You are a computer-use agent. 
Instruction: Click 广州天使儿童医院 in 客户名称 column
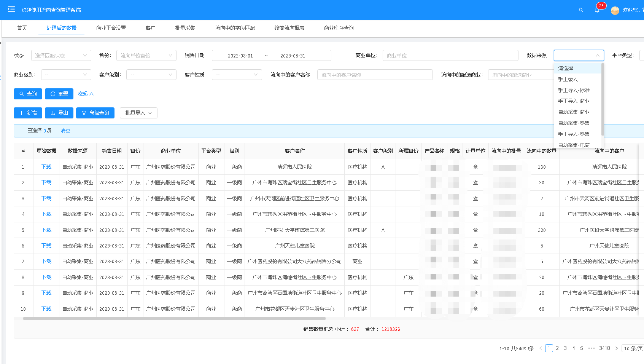click(x=295, y=246)
